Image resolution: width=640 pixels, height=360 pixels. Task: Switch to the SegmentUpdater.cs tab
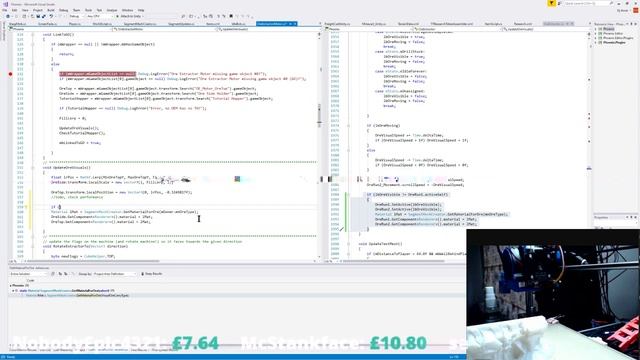182,24
